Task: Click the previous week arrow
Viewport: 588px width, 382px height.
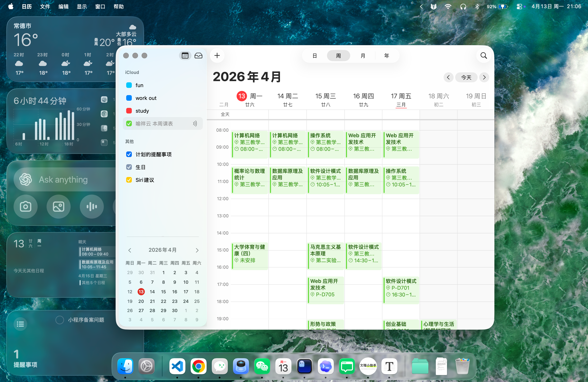Action: [448, 77]
